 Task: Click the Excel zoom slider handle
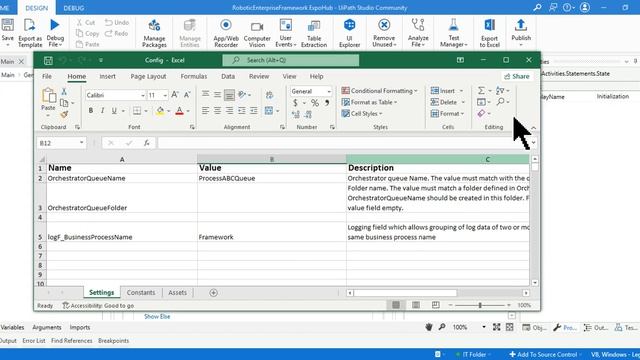(480, 305)
